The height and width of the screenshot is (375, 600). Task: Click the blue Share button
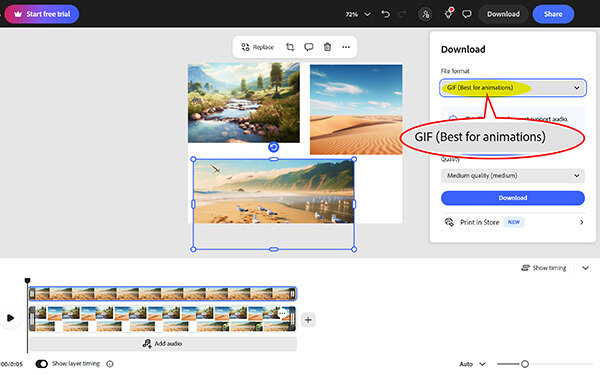(x=553, y=14)
